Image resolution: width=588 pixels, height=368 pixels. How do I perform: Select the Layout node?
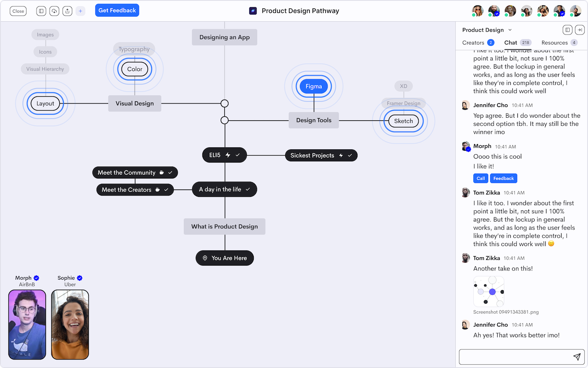pyautogui.click(x=45, y=103)
